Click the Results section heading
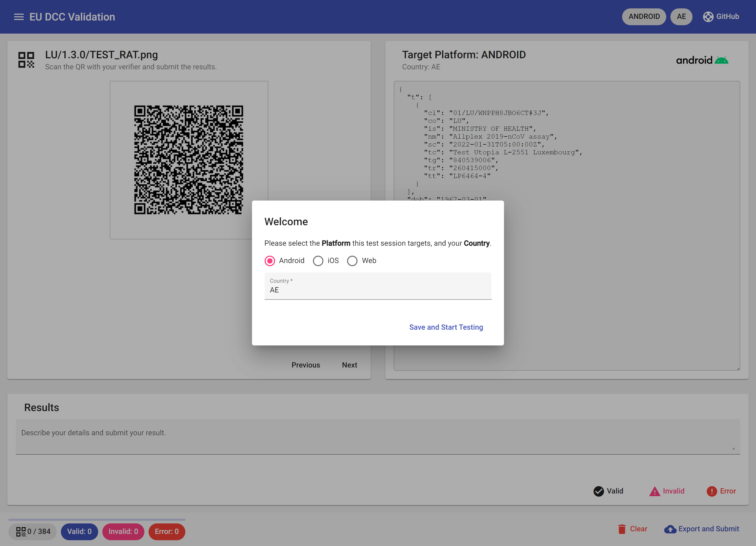This screenshot has width=756, height=546. coord(41,407)
